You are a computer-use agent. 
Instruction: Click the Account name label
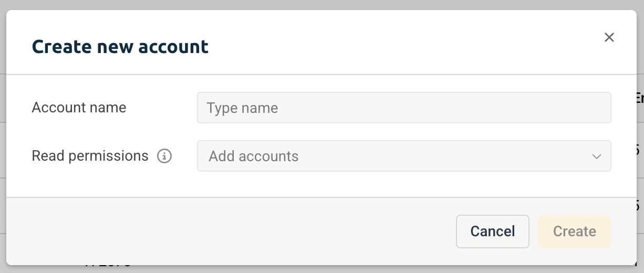[79, 108]
